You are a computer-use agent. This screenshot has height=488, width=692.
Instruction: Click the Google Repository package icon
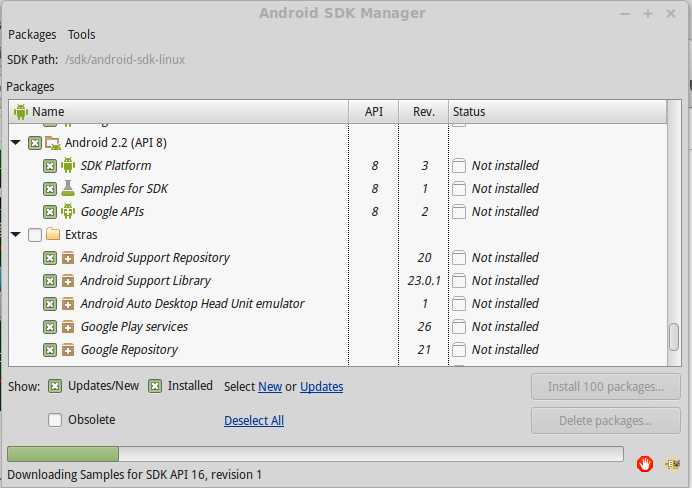[68, 349]
